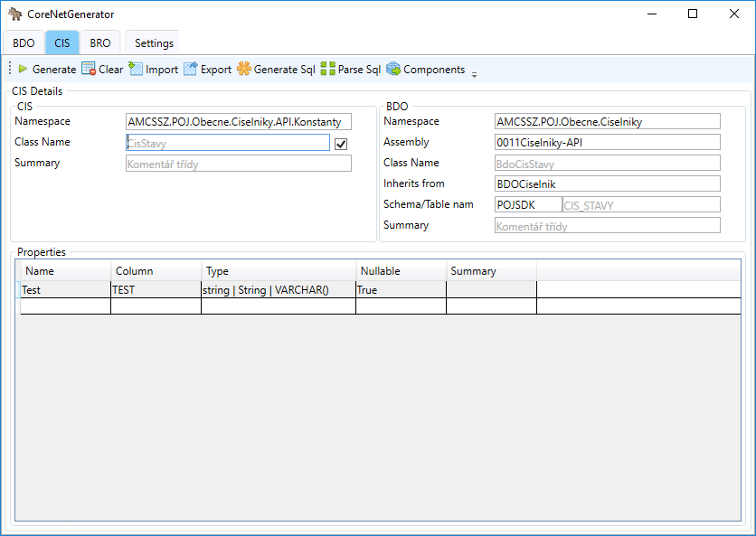Click the orange Generate Sql icon
Screen dimensions: 756x536
[244, 69]
